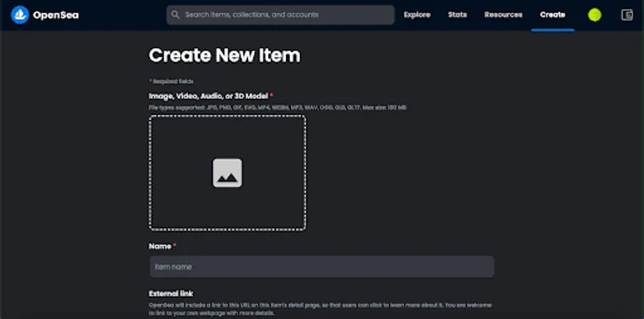Select the Create tab in navbar
Viewport: 644px width, 319px height.
[553, 15]
